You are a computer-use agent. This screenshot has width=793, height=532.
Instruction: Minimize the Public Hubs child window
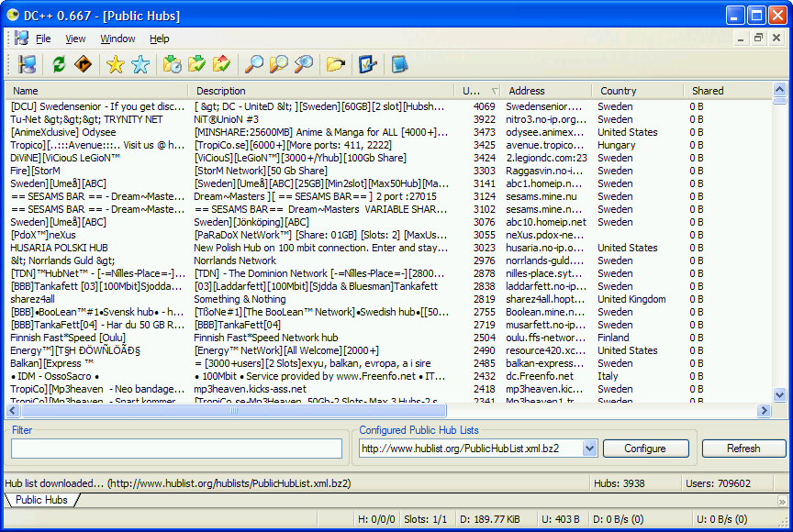[x=741, y=38]
